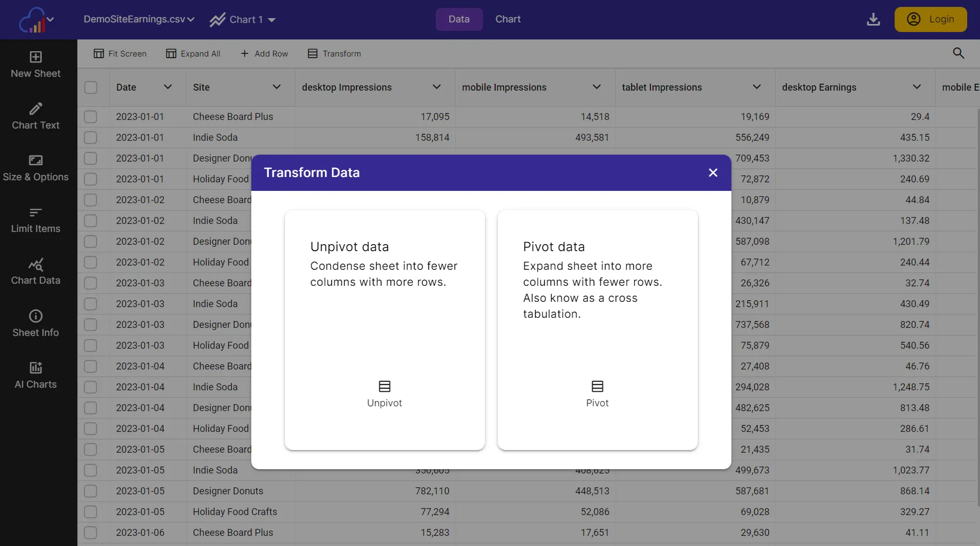Select the Data tab

(x=459, y=19)
